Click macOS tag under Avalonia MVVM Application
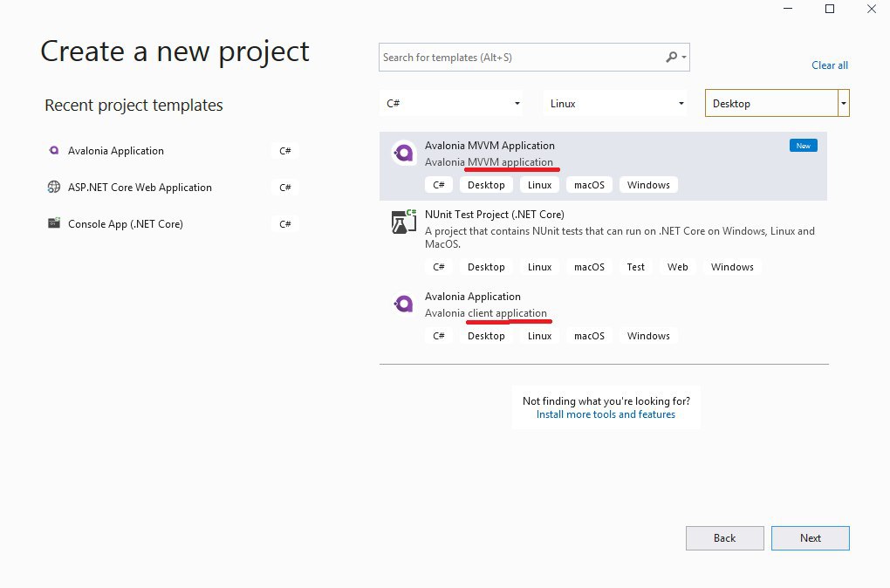 click(589, 185)
